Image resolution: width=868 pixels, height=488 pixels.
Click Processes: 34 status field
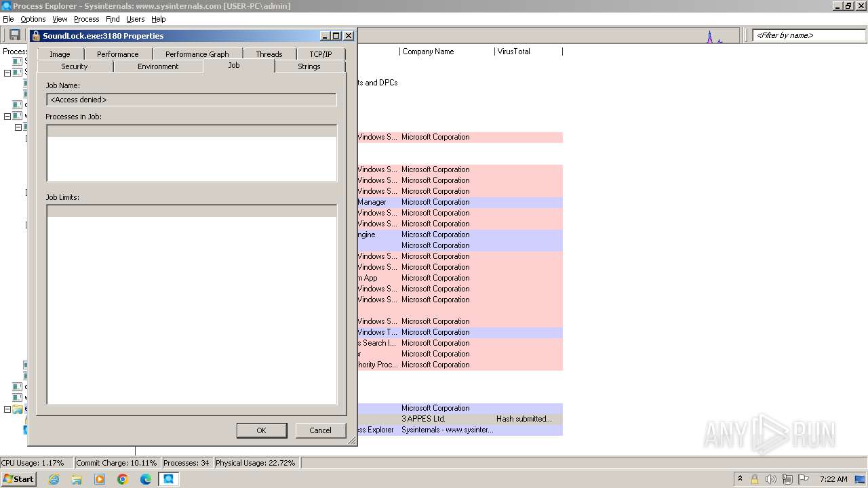click(186, 463)
